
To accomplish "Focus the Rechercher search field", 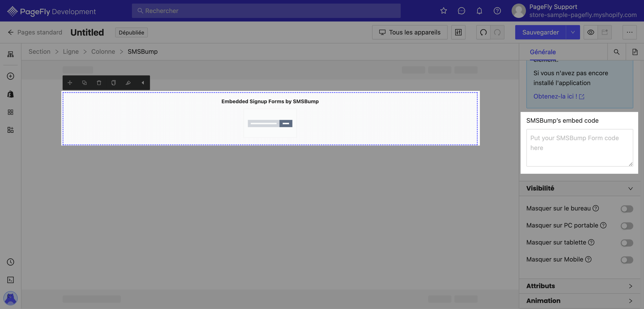I will 266,11.
